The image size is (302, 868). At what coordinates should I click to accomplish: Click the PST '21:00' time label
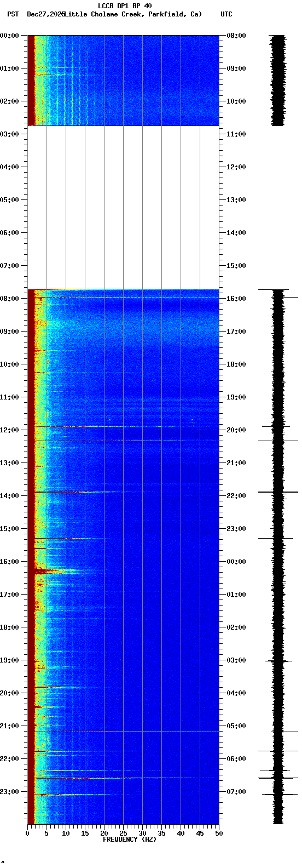tap(9, 726)
